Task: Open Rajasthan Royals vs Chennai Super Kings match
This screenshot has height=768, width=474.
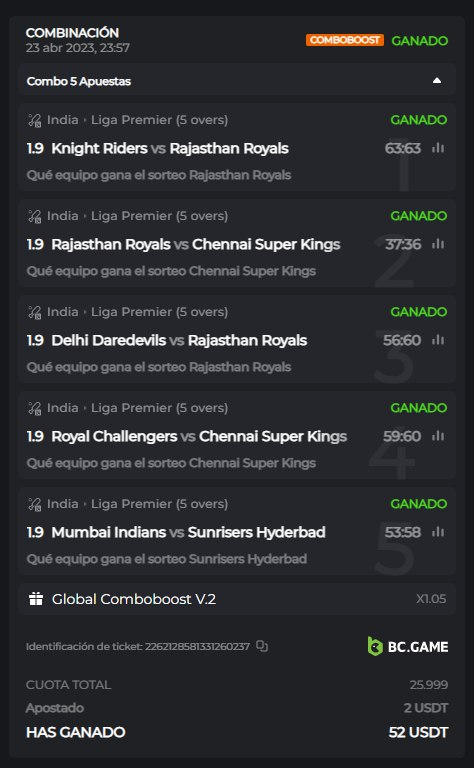Action: click(196, 244)
